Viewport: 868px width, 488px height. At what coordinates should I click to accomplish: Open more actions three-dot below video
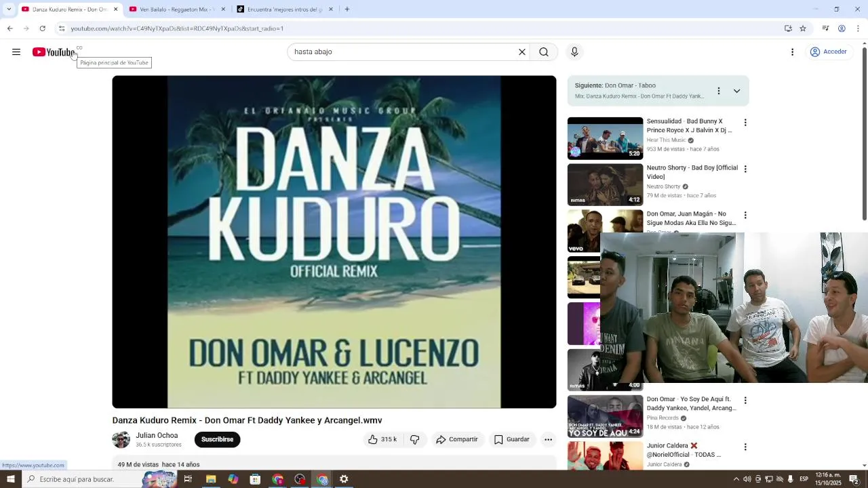point(548,440)
